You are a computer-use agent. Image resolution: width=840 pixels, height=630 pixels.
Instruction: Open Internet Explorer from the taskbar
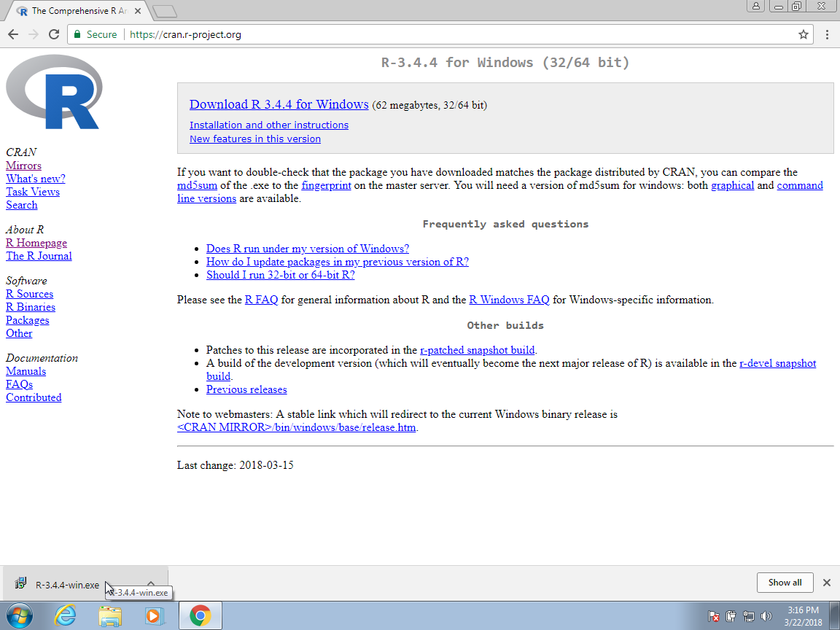pyautogui.click(x=66, y=616)
